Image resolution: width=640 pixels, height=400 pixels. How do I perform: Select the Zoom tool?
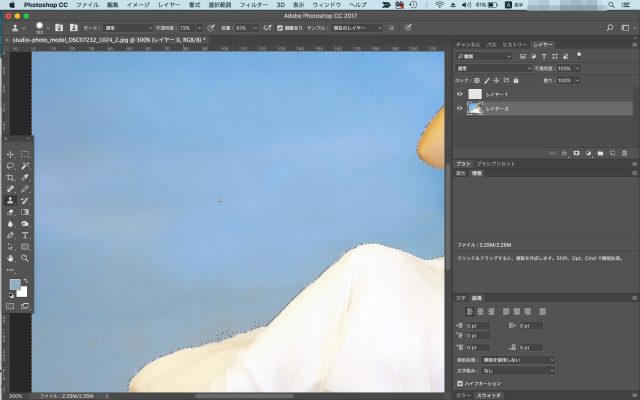(25, 258)
